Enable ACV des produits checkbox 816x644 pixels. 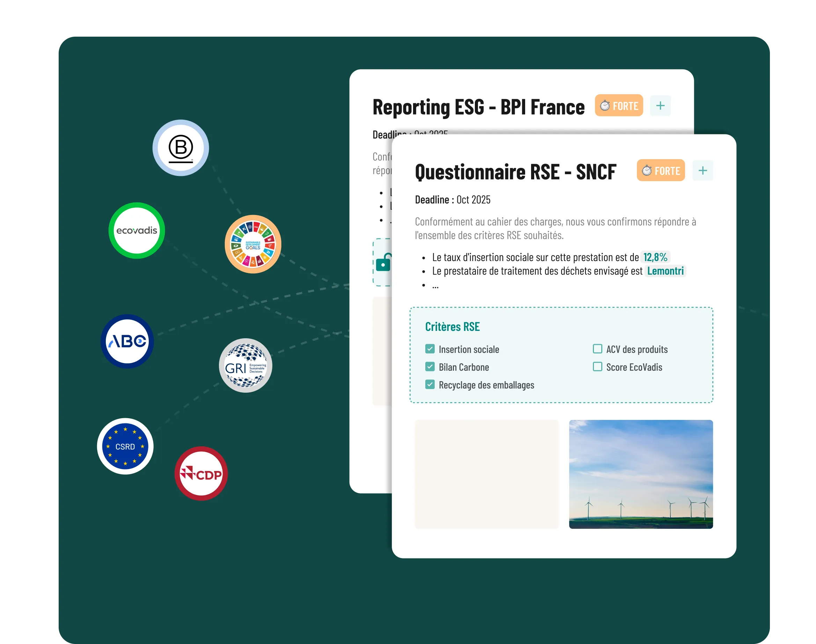pyautogui.click(x=597, y=349)
